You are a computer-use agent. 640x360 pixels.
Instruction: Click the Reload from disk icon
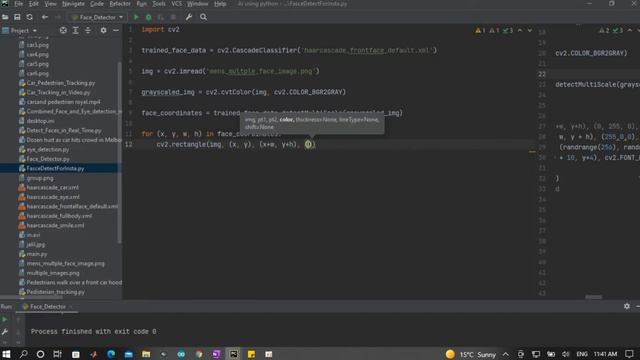coord(29,17)
